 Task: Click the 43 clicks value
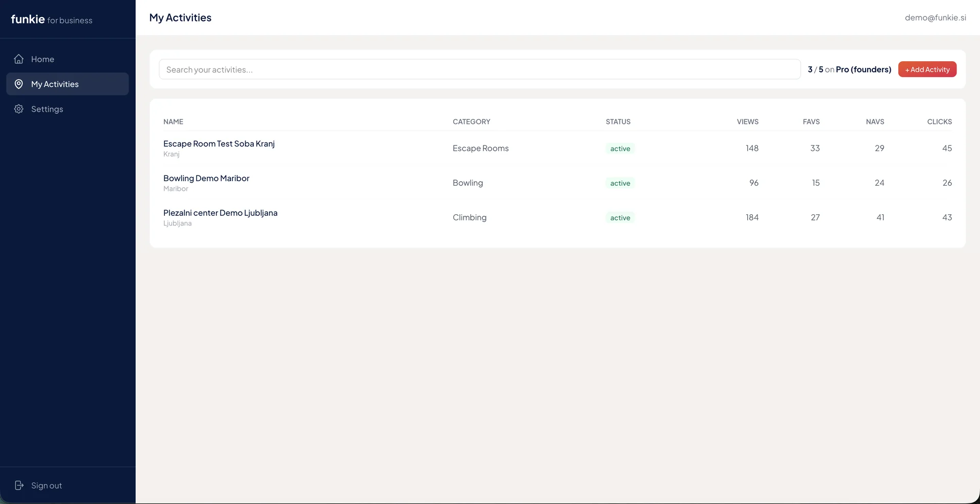(x=947, y=217)
